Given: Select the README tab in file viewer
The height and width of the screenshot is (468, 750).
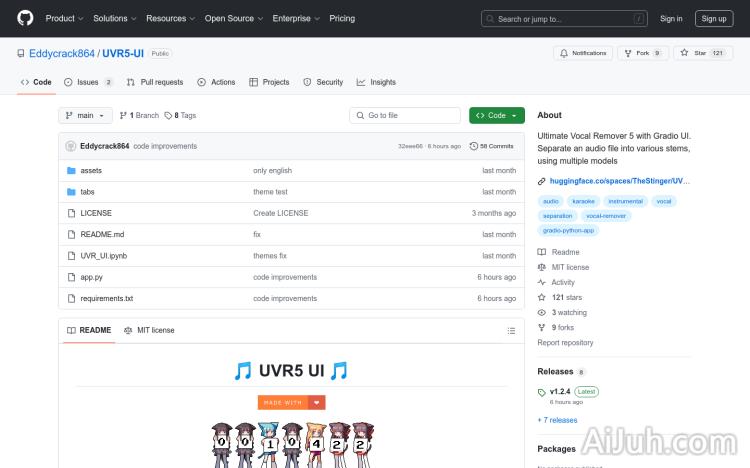Looking at the screenshot, I should click(89, 330).
